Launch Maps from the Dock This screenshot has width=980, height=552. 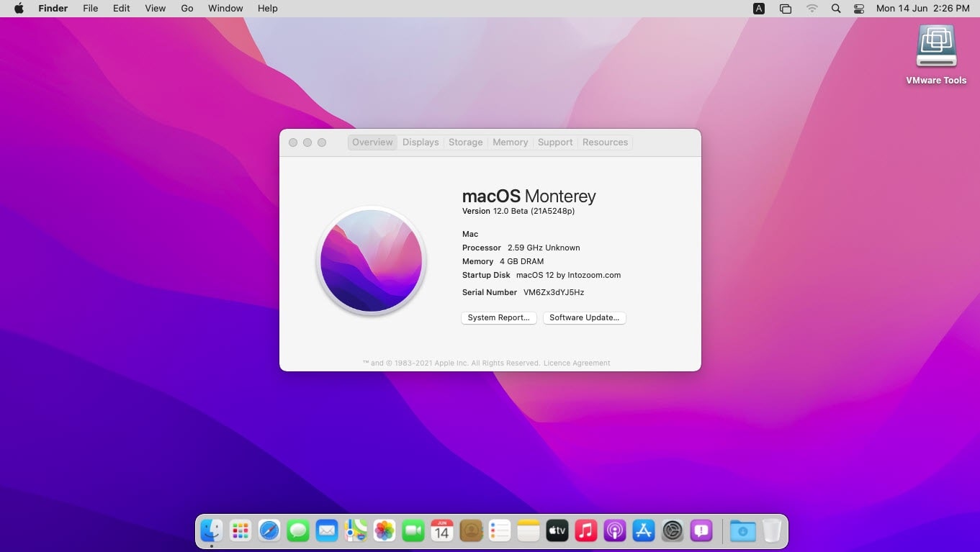tap(356, 531)
